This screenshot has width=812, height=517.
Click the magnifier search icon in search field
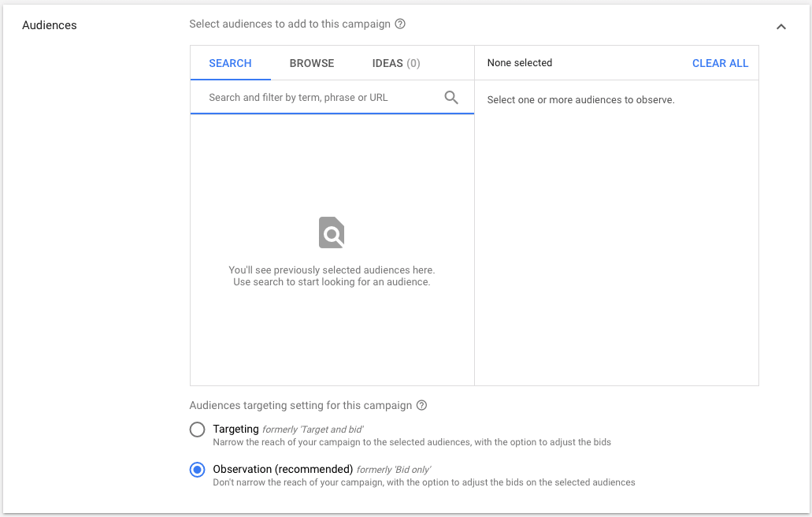pos(451,98)
